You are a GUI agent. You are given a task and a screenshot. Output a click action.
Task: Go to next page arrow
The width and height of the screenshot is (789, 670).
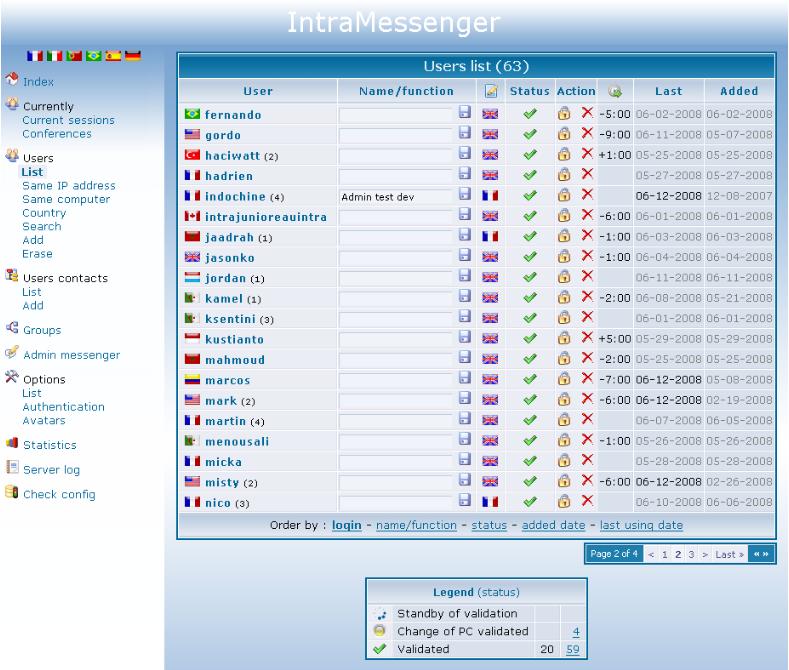705,554
